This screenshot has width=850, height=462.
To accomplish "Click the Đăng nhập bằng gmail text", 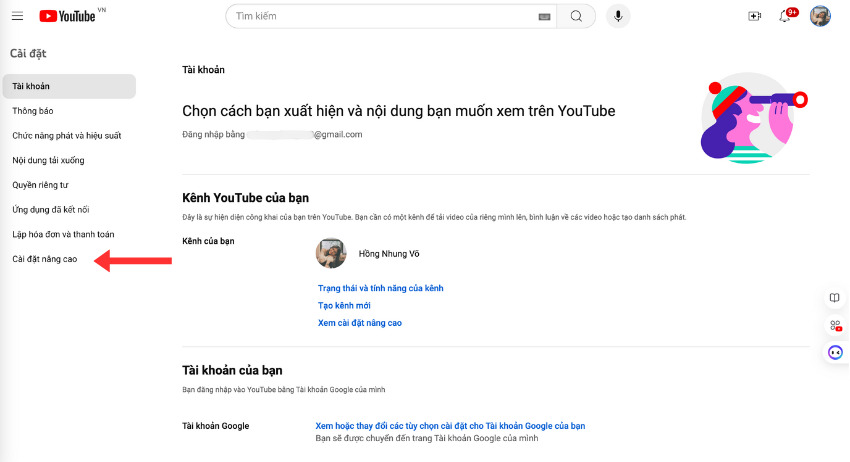I will [272, 134].
